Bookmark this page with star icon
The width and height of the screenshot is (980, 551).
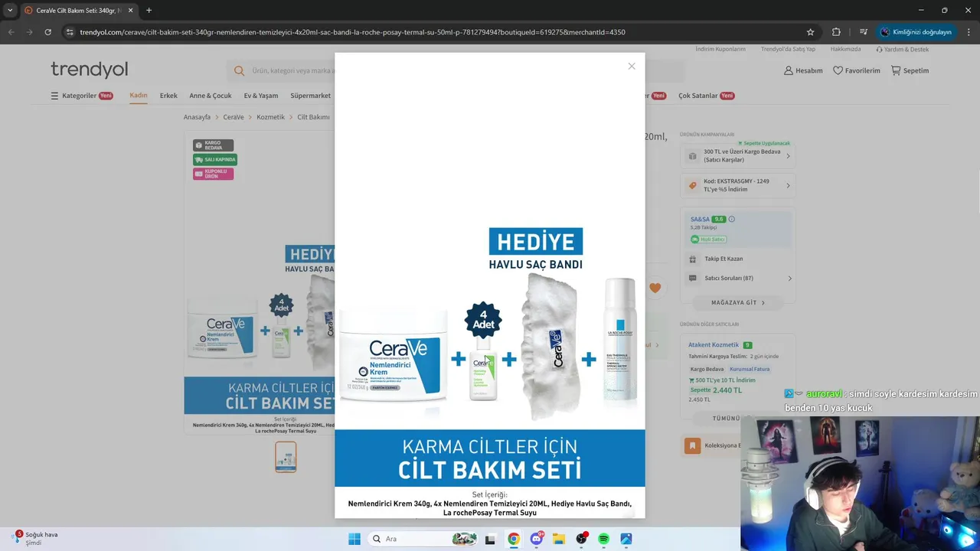[x=810, y=32]
